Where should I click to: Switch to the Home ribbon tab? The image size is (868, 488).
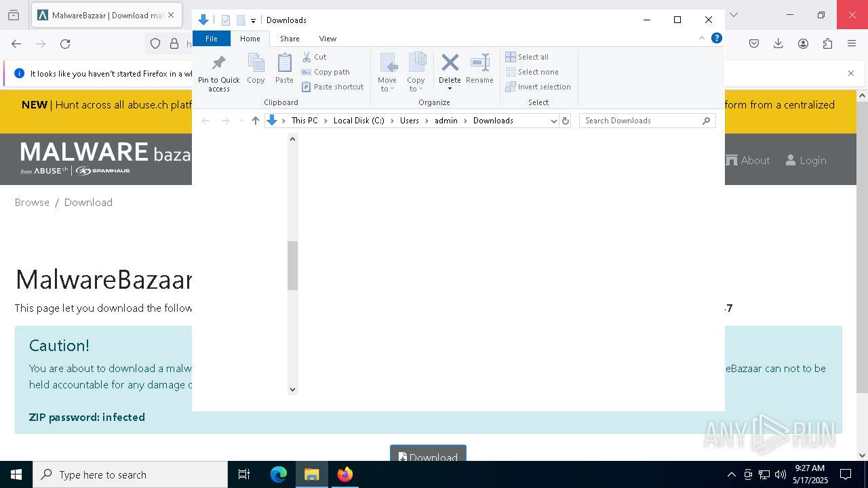click(250, 39)
